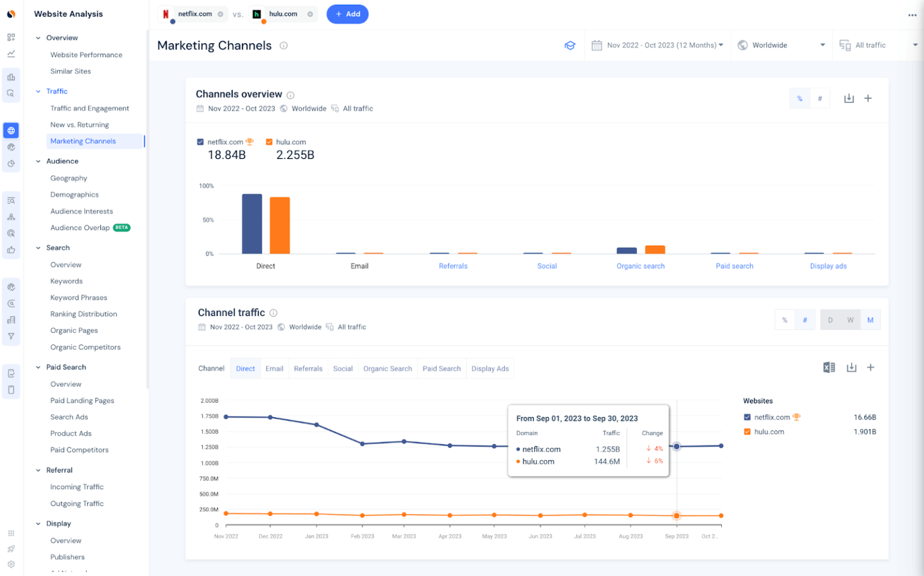Image resolution: width=924 pixels, height=576 pixels.
Task: Switch Channels overview to # number view
Action: tap(820, 98)
